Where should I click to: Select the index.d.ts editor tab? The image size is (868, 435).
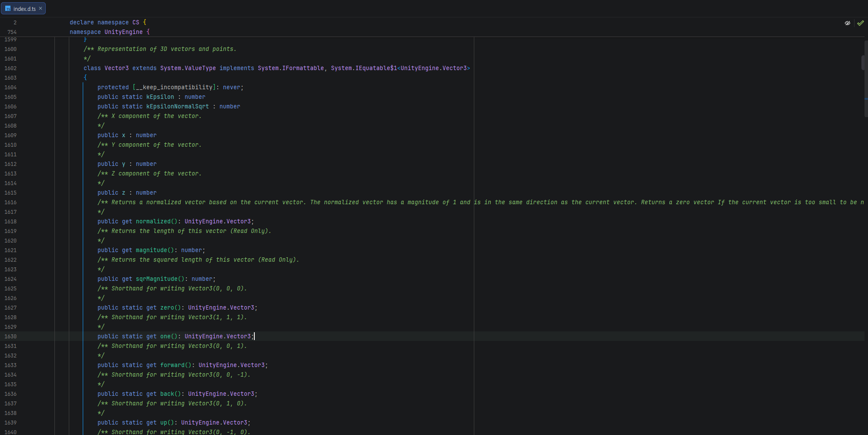click(x=23, y=9)
